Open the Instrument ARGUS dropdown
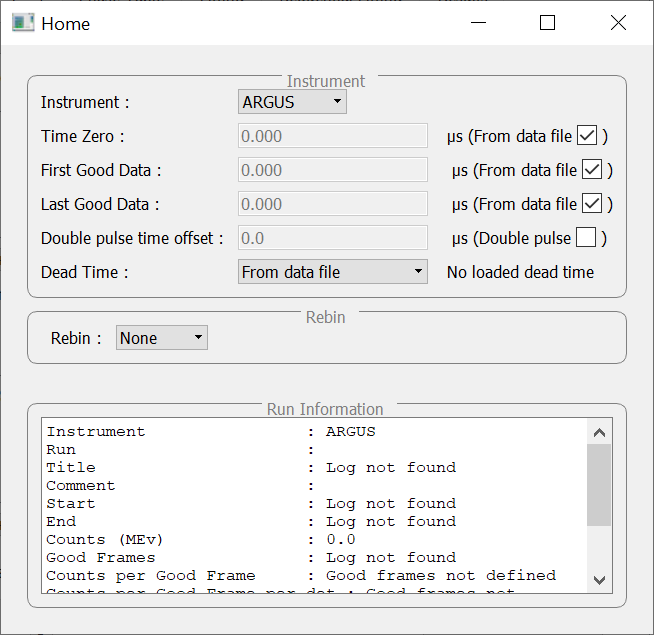This screenshot has width=654, height=635. tap(292, 101)
